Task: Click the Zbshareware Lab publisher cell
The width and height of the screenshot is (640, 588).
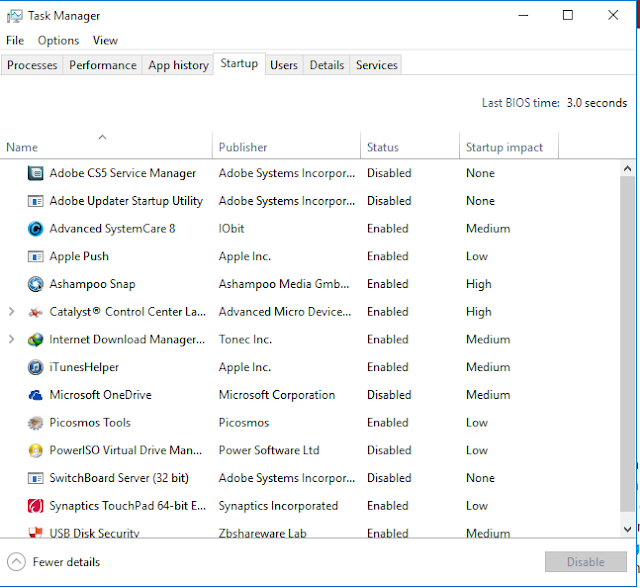Action: pyautogui.click(x=262, y=533)
